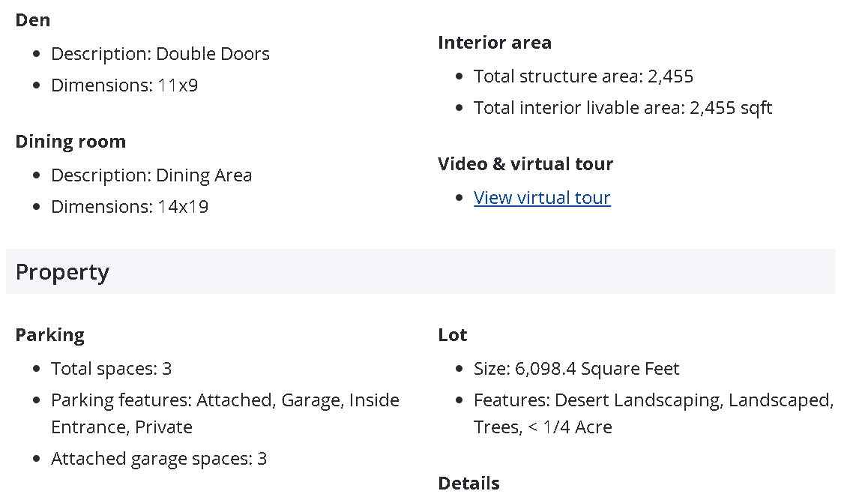Click the Lot heading
The height and width of the screenshot is (497, 868).
[453, 335]
